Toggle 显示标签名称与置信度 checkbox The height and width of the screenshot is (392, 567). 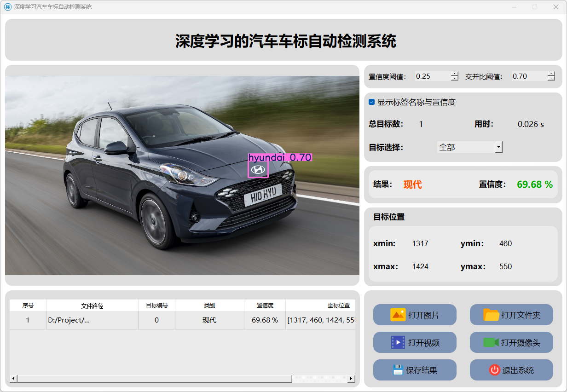[372, 102]
